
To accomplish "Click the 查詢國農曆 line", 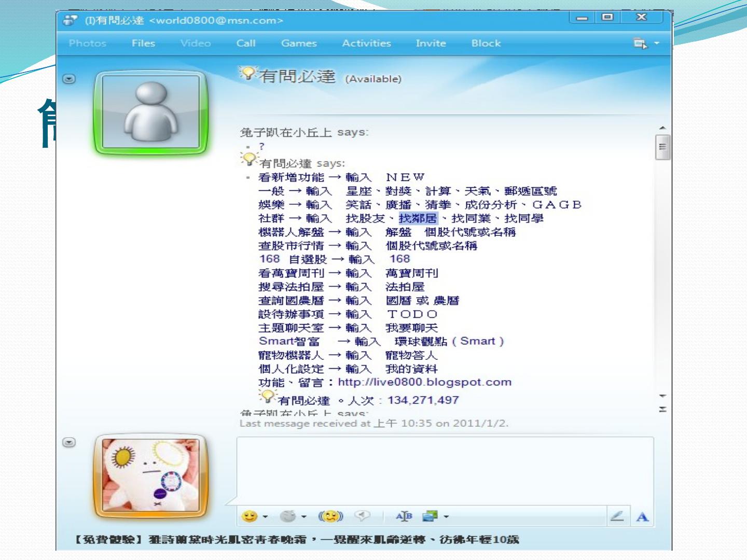I will [359, 300].
